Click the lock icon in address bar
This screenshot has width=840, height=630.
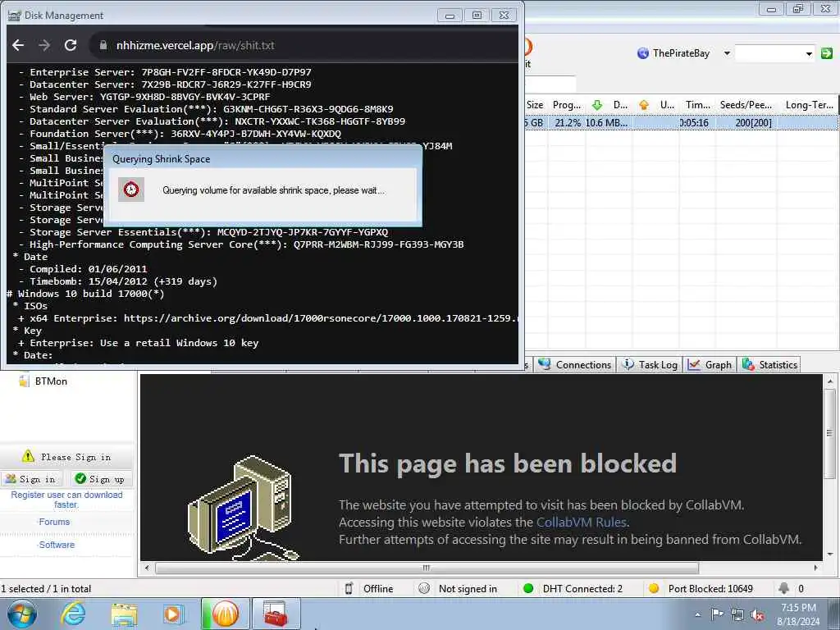(x=103, y=46)
